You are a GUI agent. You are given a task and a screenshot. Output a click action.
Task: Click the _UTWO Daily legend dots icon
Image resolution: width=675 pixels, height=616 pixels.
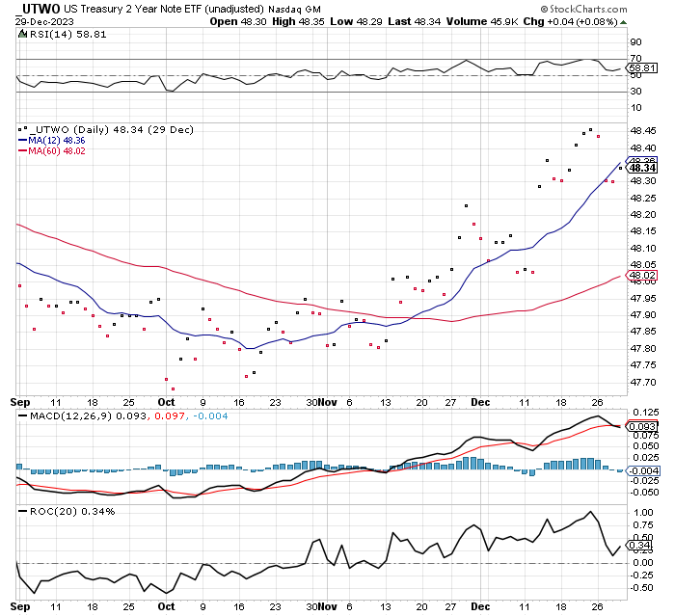[x=23, y=128]
